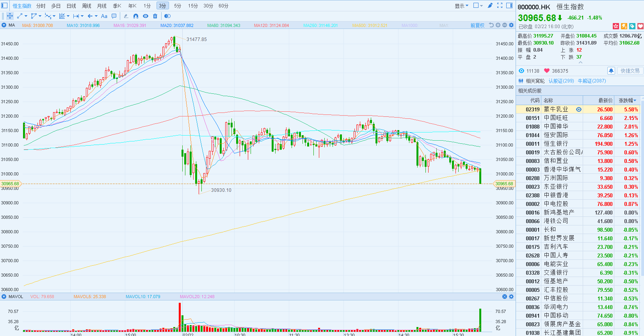Select the wave pattern drawing tool
This screenshot has width=644, height=336.
(x=48, y=16)
